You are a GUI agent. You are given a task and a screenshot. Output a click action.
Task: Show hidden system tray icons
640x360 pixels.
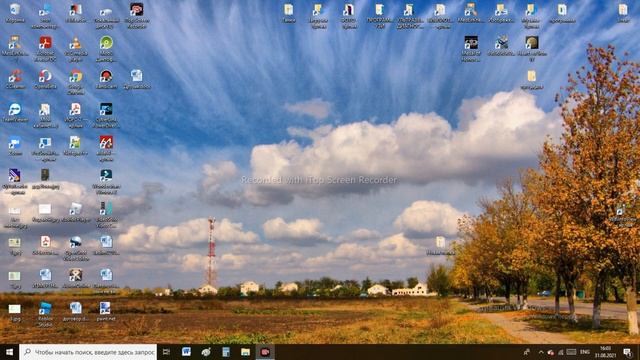click(541, 352)
